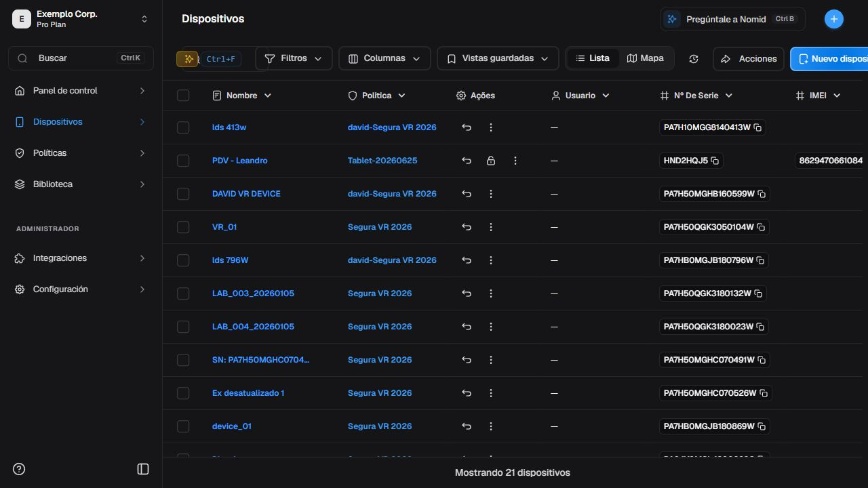Open the DAVID VR DEVICE device link
This screenshot has height=488, width=868.
(x=246, y=194)
